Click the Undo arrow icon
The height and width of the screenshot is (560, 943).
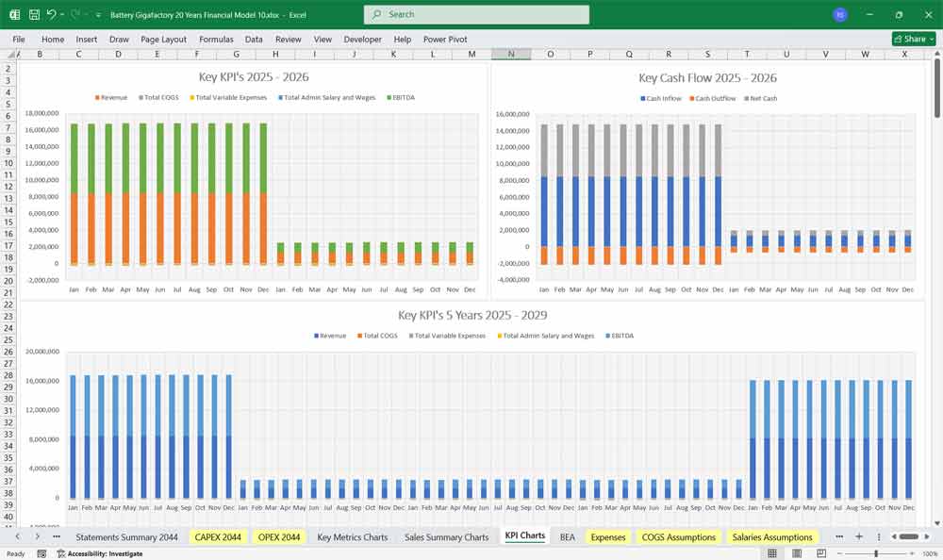(51, 15)
